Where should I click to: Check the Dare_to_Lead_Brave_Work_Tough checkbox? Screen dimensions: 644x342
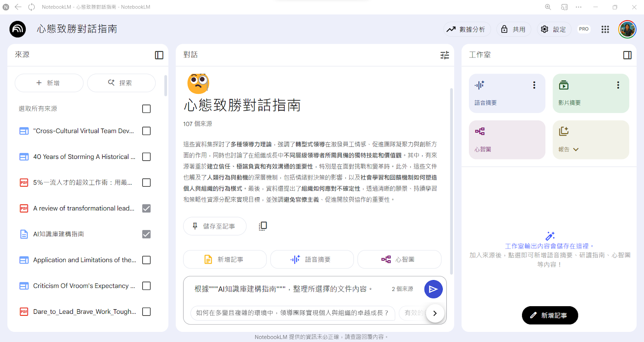tap(147, 311)
